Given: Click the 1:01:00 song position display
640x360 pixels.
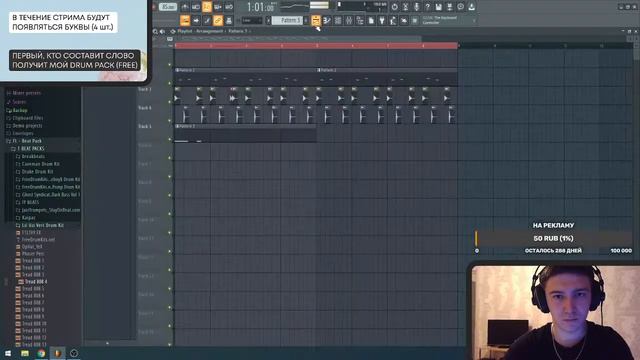Looking at the screenshot, I should pos(260,7).
